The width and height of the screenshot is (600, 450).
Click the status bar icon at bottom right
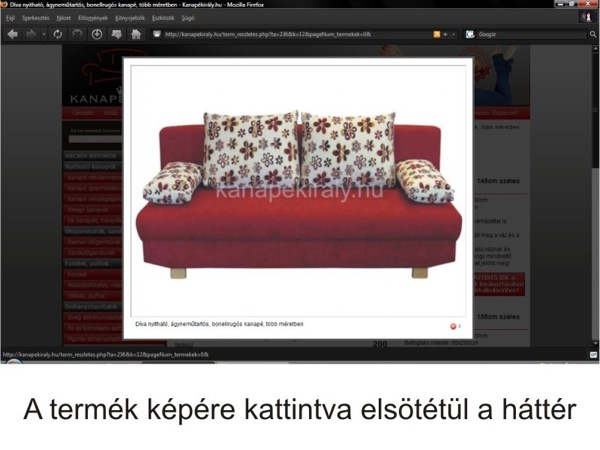[x=593, y=355]
